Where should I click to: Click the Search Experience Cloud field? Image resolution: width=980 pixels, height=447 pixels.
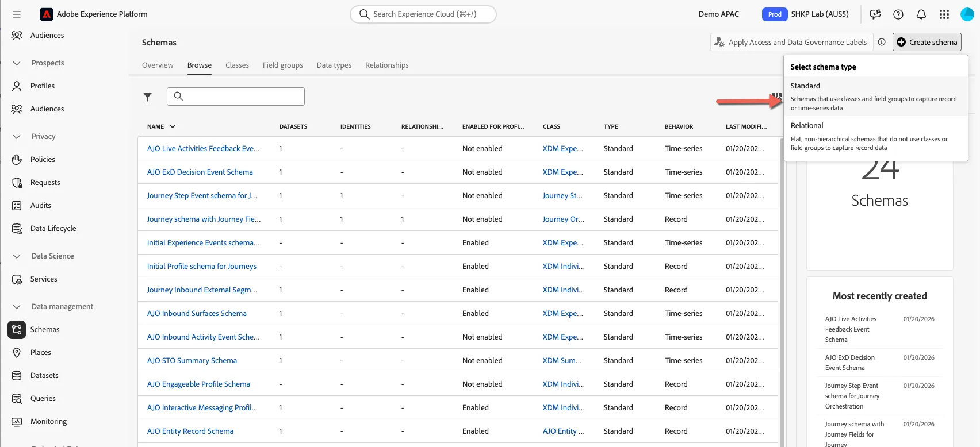point(423,14)
